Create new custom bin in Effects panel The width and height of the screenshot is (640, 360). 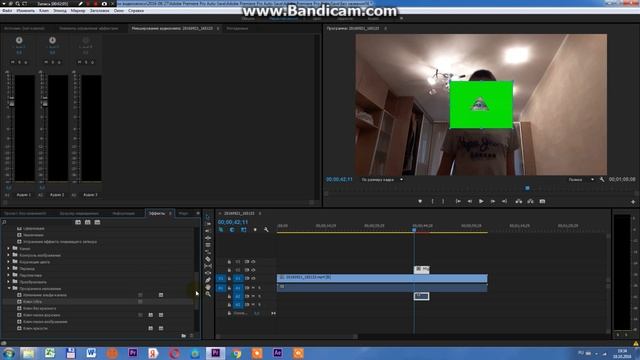(x=184, y=336)
